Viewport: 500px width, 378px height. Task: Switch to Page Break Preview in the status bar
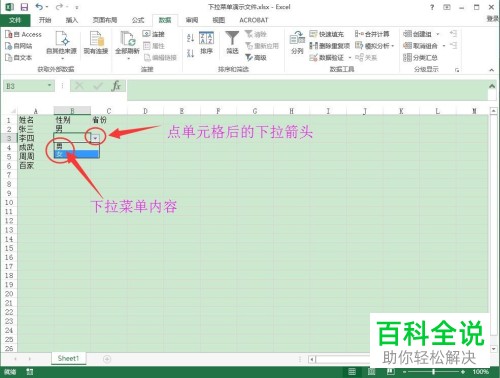point(391,372)
